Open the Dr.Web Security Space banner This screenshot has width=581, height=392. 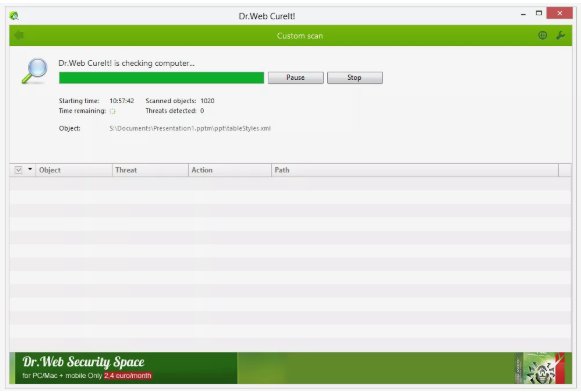[290, 368]
